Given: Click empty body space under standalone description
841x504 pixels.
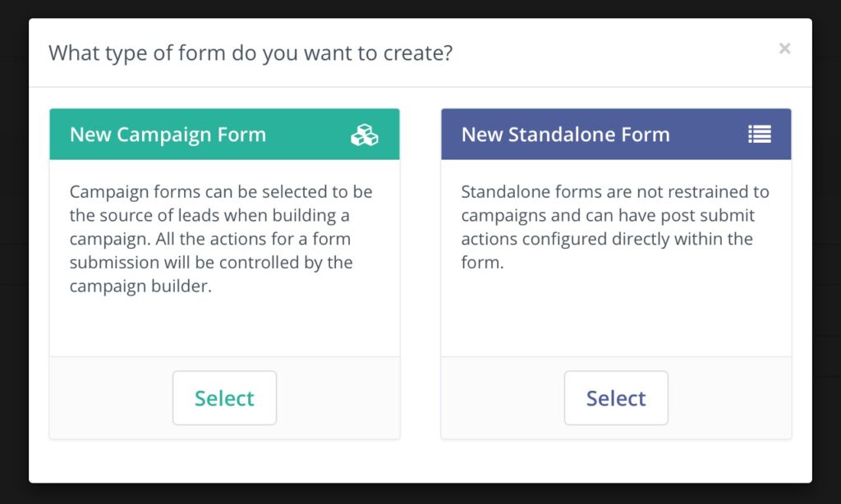Looking at the screenshot, I should click(616, 316).
